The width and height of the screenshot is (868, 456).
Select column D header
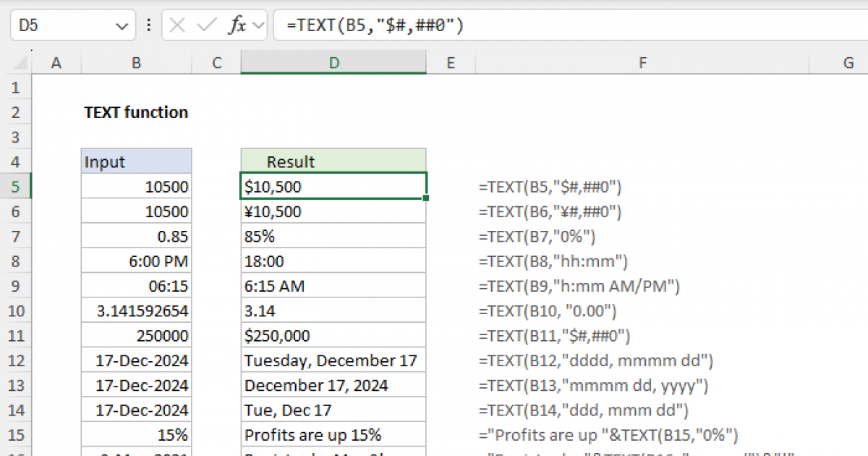point(333,62)
